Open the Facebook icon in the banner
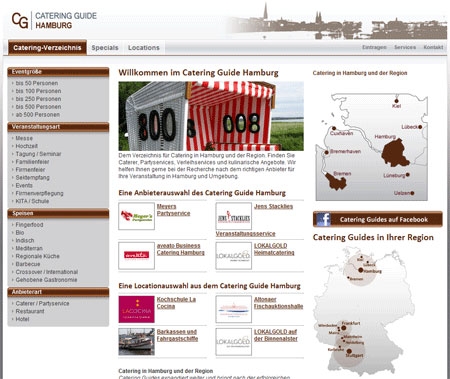Screen dimensions: 450x379 pyautogui.click(x=323, y=219)
